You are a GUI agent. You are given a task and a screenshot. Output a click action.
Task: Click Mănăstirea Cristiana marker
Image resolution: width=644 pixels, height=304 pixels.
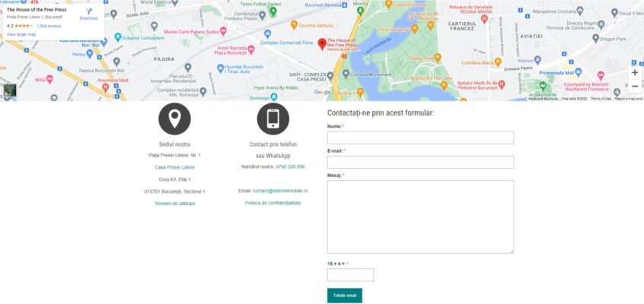pos(580,11)
